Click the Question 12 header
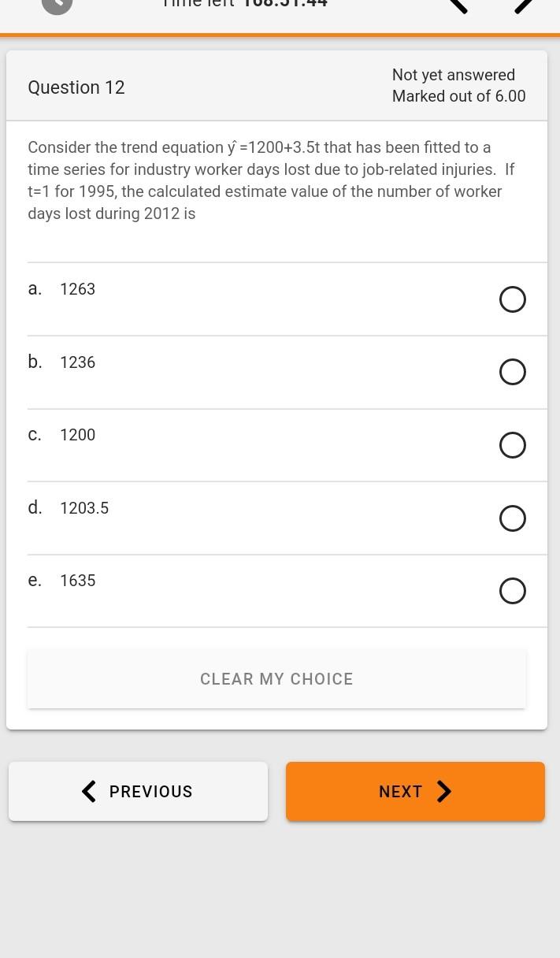The height and width of the screenshot is (958, 560). 76,87
